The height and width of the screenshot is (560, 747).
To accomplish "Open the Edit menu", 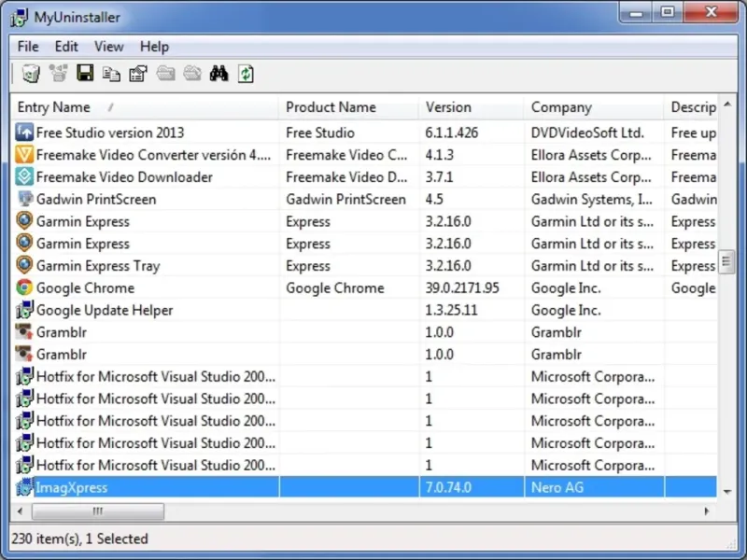I will [66, 47].
